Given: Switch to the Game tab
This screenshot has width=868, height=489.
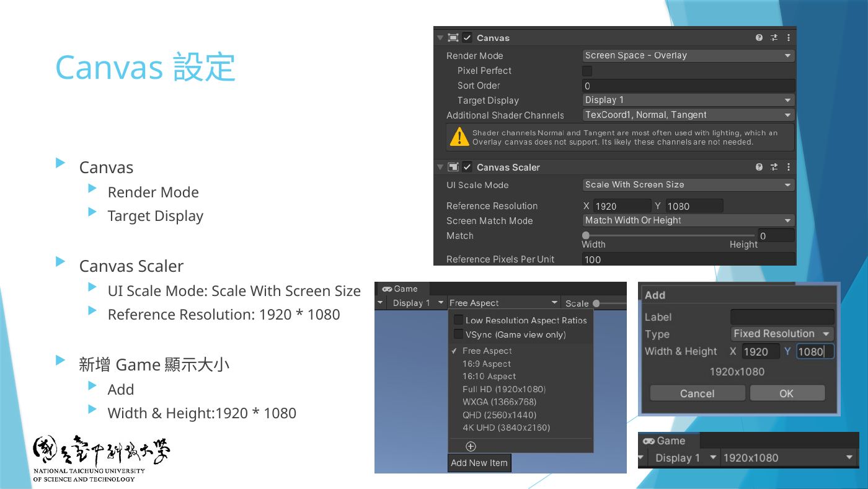Looking at the screenshot, I should point(401,289).
